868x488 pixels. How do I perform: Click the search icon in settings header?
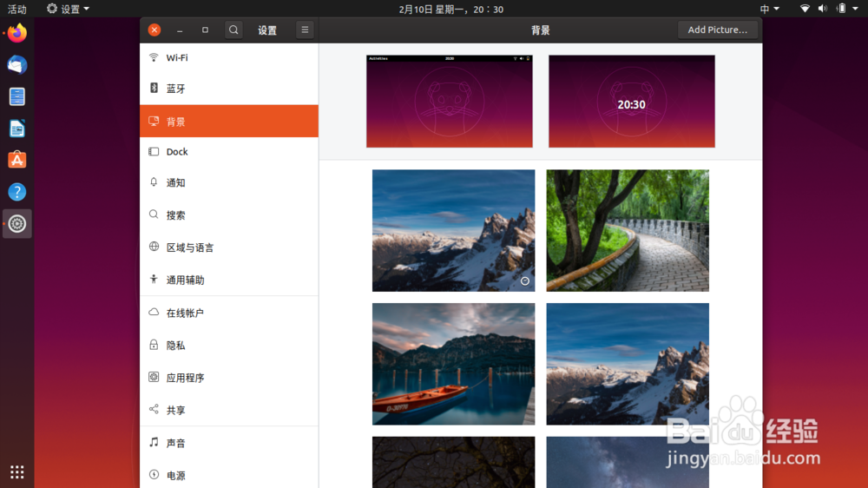click(x=233, y=30)
